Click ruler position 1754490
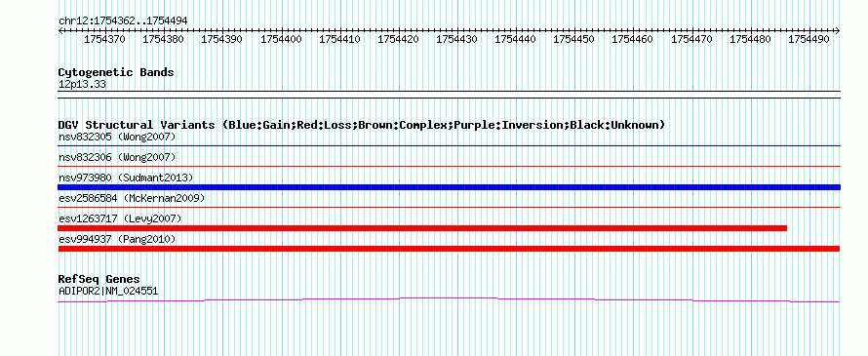This screenshot has height=356, width=868. (x=809, y=40)
